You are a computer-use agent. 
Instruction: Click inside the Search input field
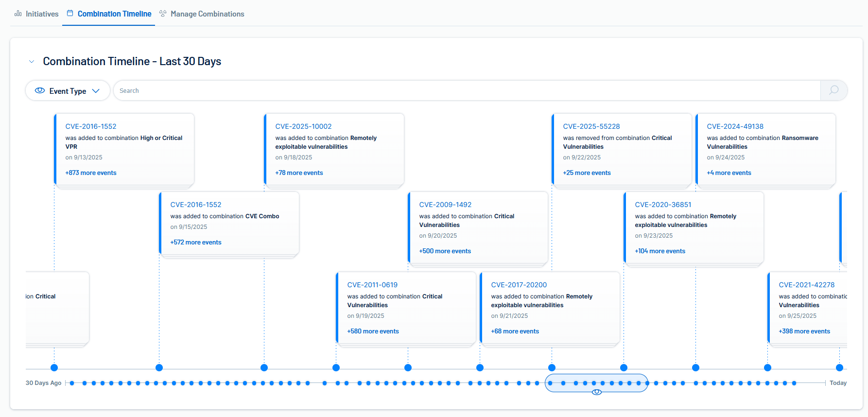pyautogui.click(x=467, y=91)
